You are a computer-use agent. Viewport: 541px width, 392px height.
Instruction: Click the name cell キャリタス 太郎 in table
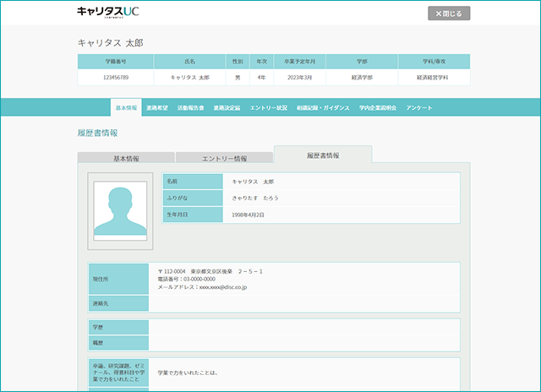tap(189, 78)
